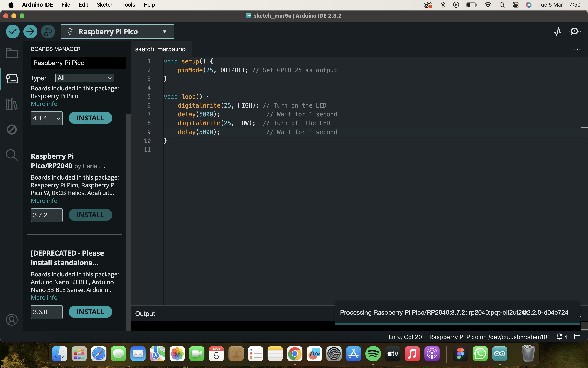The width and height of the screenshot is (588, 368).
Task: Expand the 4.1.1 version dropdown
Action: (47, 118)
